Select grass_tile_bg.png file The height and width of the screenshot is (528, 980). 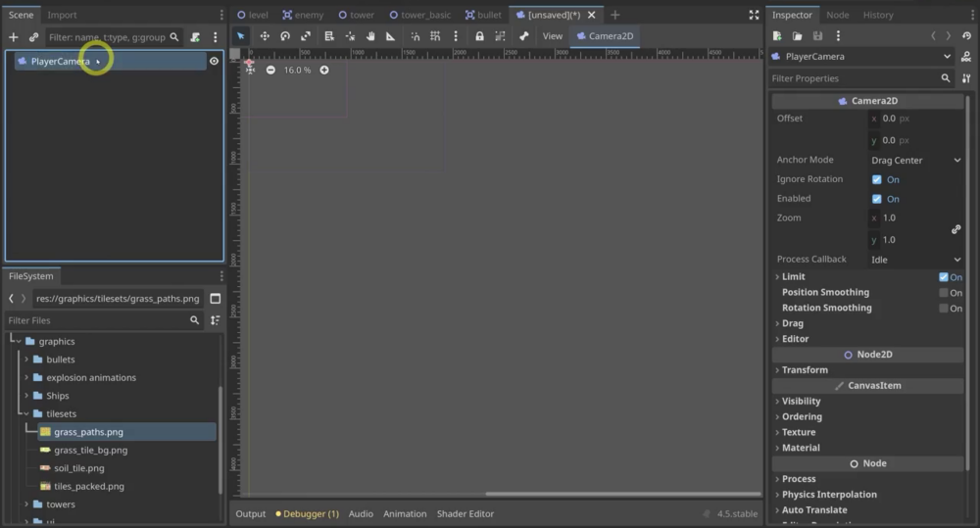click(90, 451)
